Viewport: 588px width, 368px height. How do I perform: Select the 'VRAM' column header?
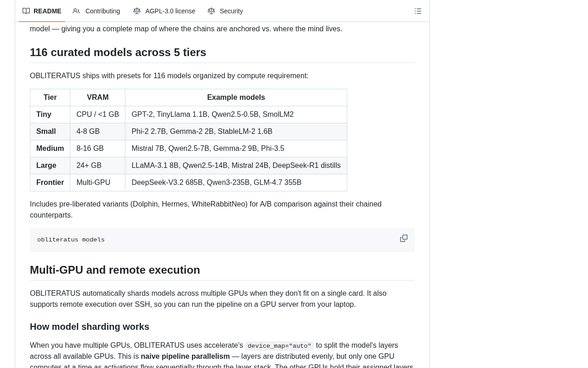[x=98, y=98]
